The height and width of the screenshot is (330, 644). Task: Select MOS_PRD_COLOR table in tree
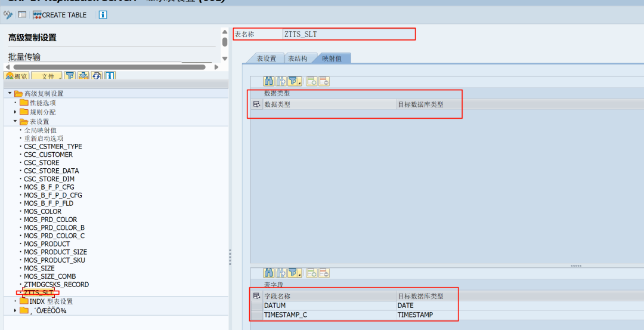pyautogui.click(x=51, y=220)
